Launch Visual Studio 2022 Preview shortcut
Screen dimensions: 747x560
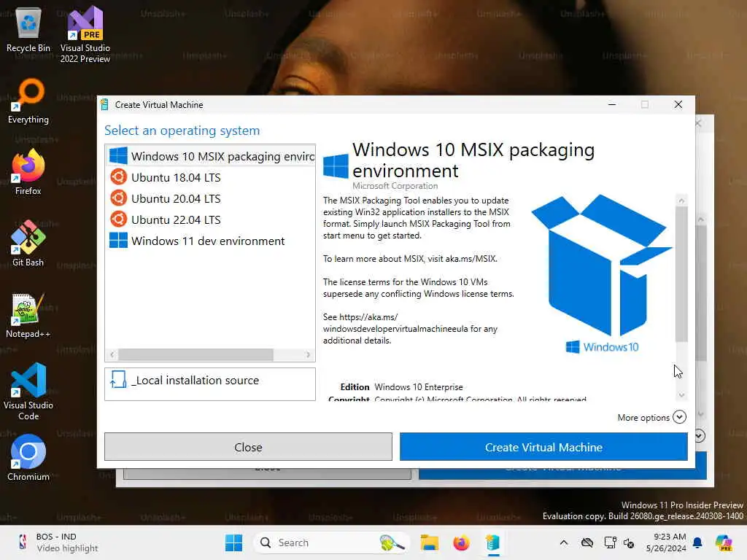point(85,34)
